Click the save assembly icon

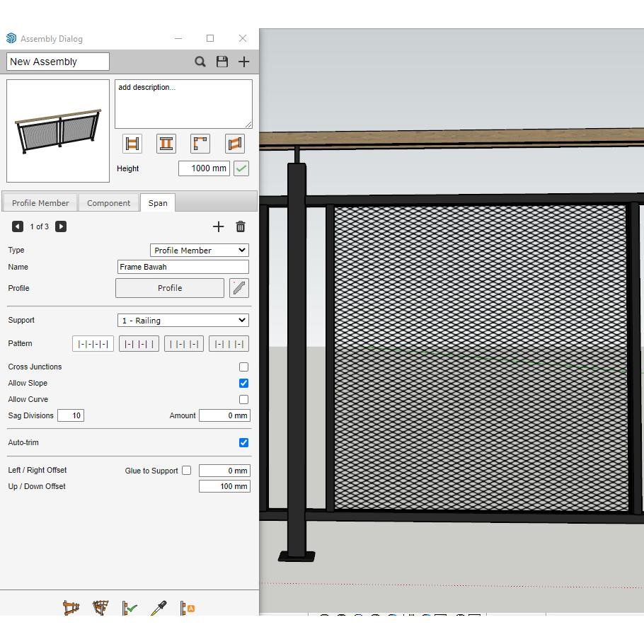coord(222,62)
